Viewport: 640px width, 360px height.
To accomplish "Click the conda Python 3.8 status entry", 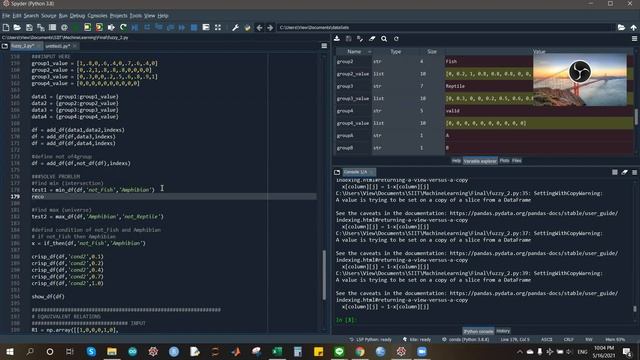I will click(466, 339).
